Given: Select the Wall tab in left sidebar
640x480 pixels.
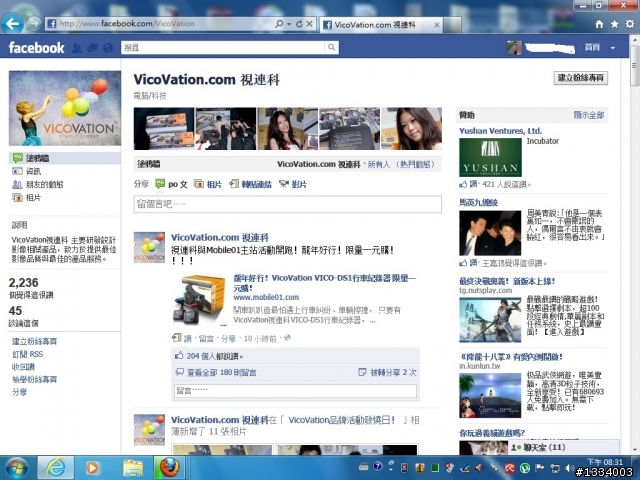Looking at the screenshot, I should (64, 158).
